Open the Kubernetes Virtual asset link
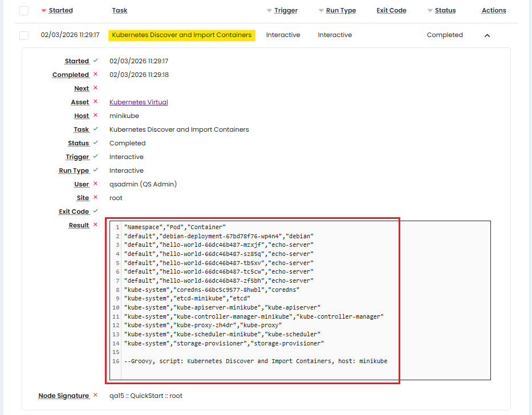The image size is (532, 415). (x=139, y=102)
